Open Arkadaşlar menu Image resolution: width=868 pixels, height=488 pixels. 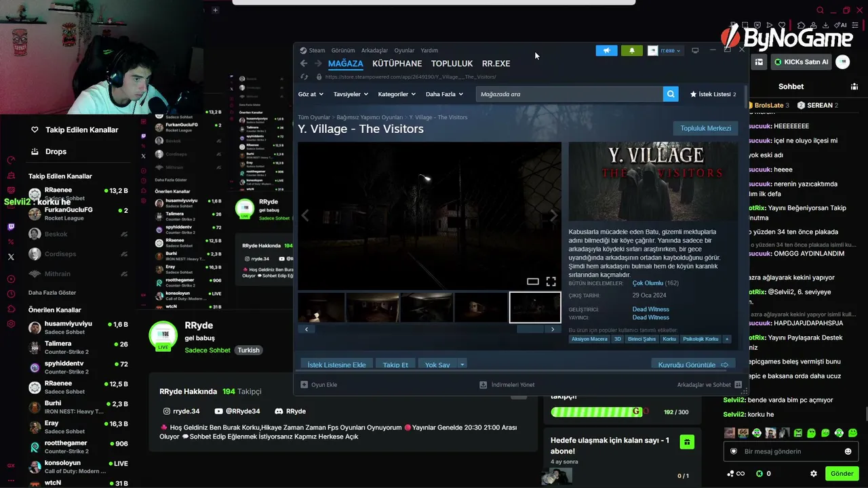375,50
